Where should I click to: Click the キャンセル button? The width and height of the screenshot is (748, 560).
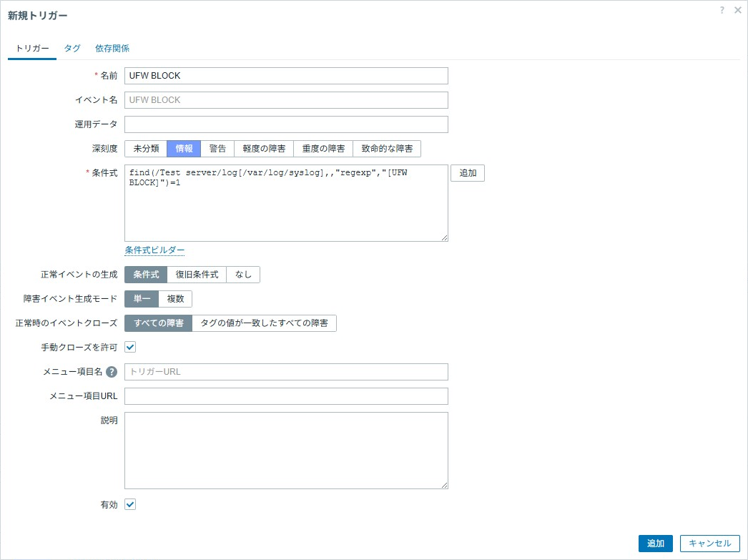coord(709,544)
